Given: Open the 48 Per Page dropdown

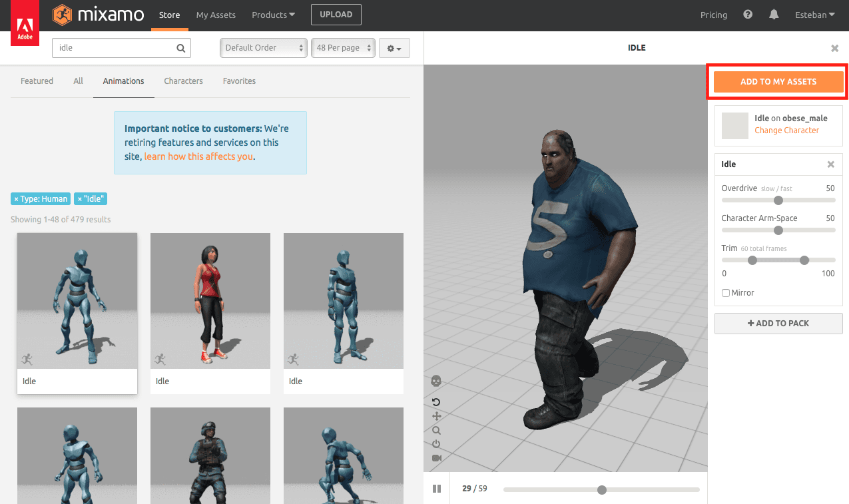Looking at the screenshot, I should coord(343,48).
